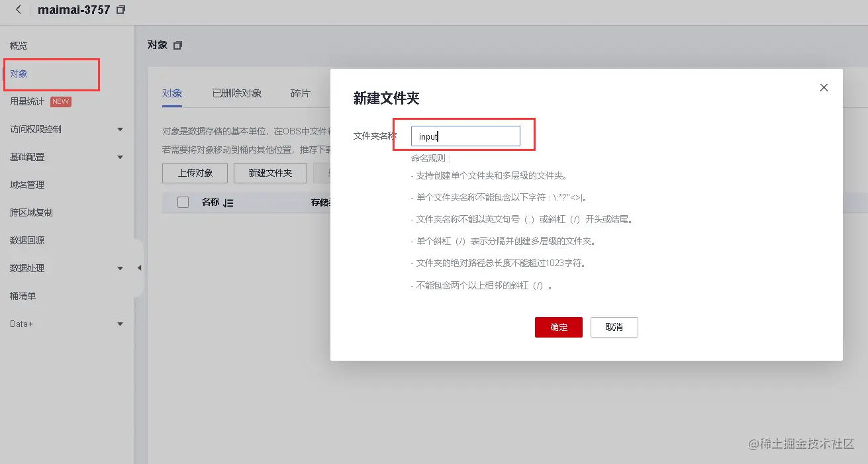Click the 命名规则 label text
Screen dimensions: 868x464
[430, 159]
